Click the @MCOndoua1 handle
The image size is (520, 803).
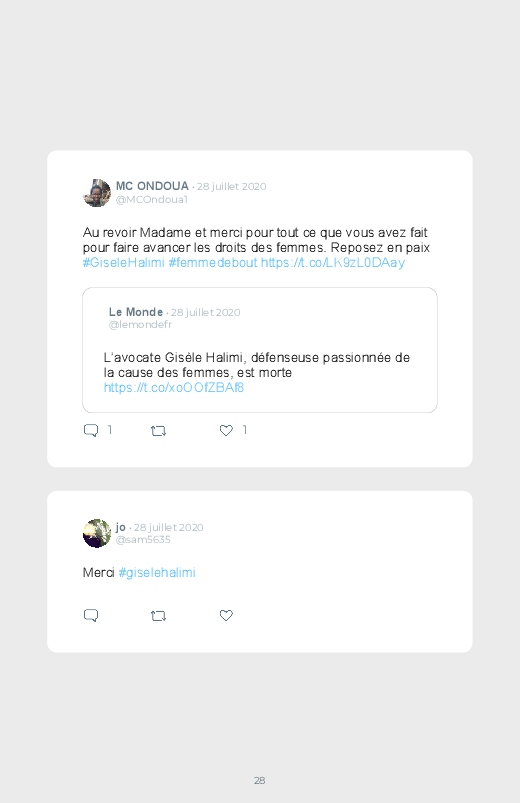152,200
